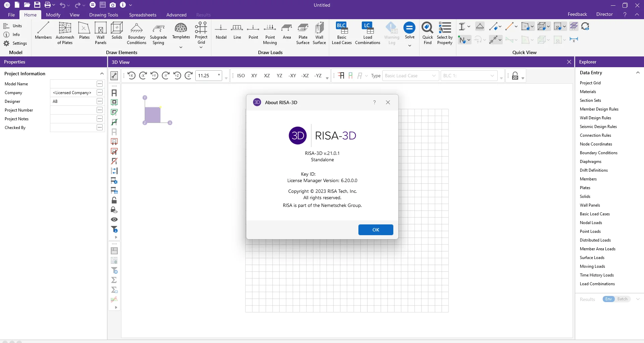Screen dimensions: 644x343
Task: Open Node Coordinates in Explorer
Action: pyautogui.click(x=596, y=144)
